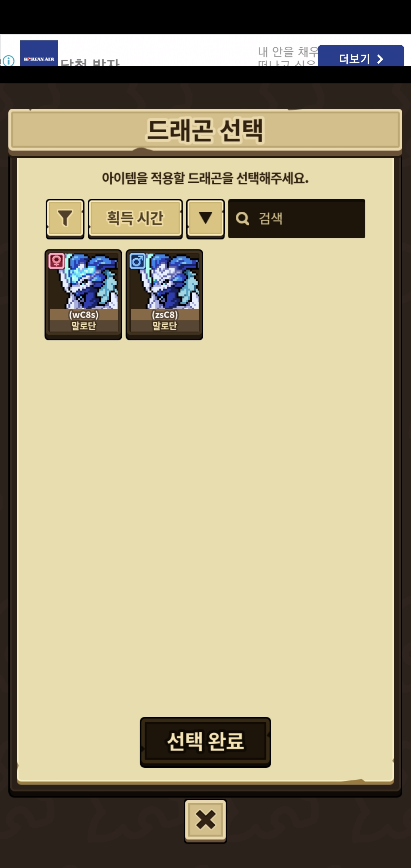This screenshot has width=411, height=868.
Task: Select the female (wC8s) 말로단 dragon
Action: (83, 295)
